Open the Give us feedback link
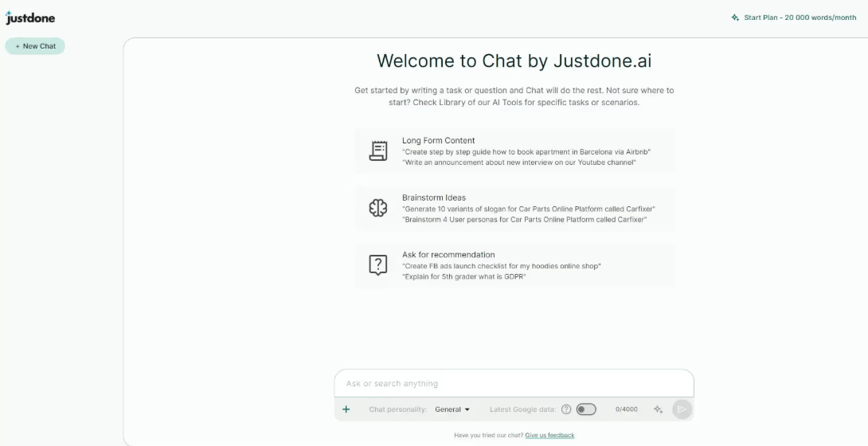This screenshot has height=446, width=868. click(549, 436)
